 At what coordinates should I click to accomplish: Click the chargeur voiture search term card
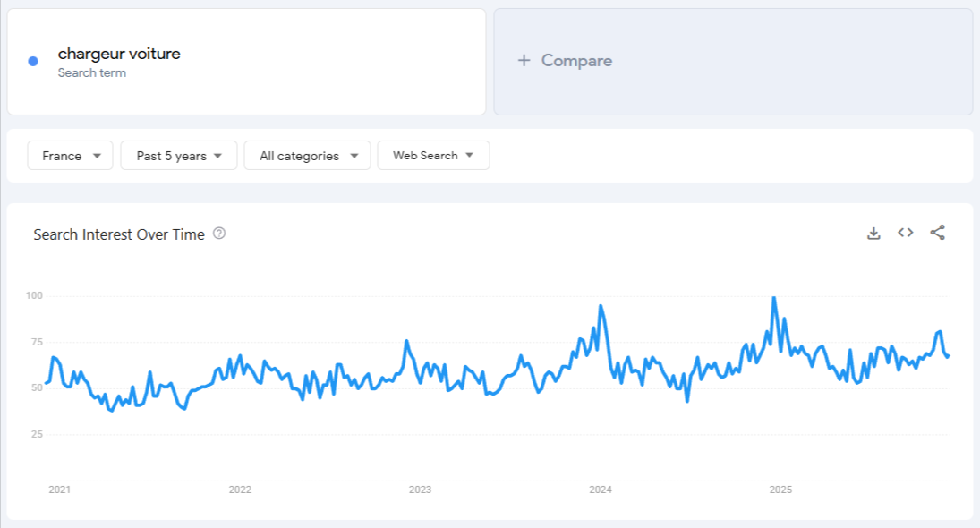[x=244, y=60]
